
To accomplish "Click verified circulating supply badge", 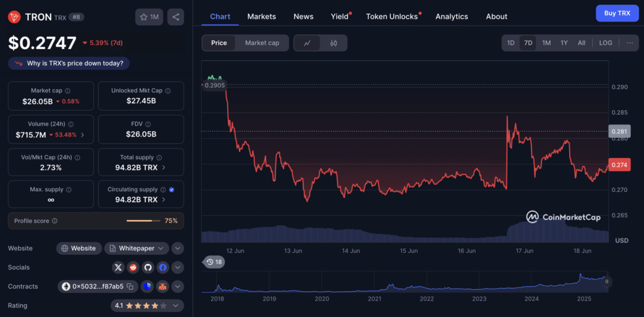I will tap(172, 190).
